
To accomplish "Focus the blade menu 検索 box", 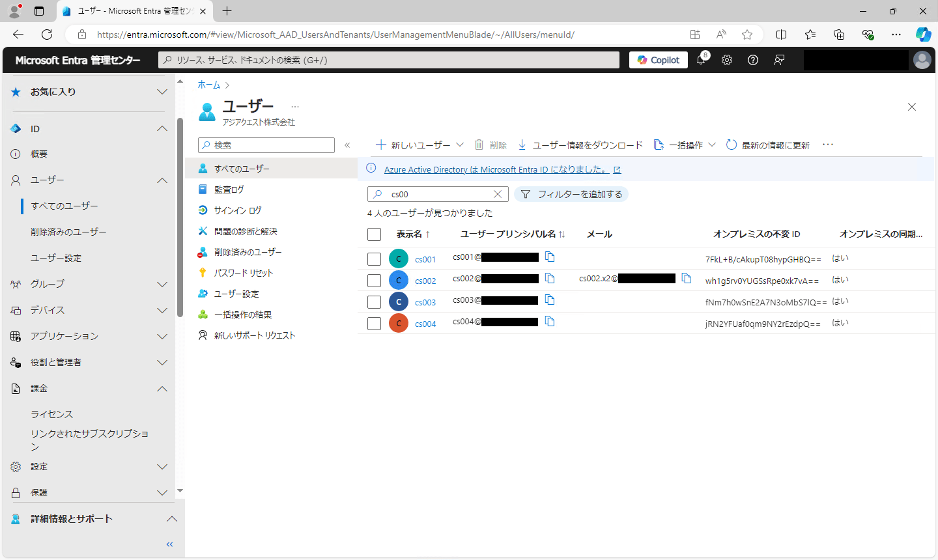I will click(266, 145).
